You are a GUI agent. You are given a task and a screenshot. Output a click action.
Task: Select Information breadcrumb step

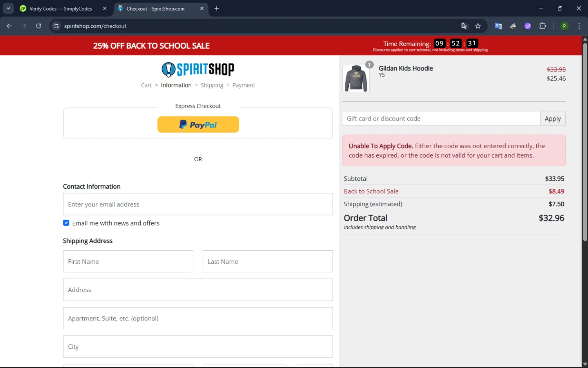[176, 85]
